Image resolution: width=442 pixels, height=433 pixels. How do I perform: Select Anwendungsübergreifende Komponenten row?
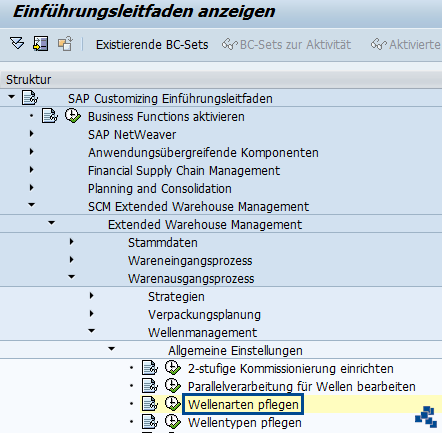(x=203, y=153)
